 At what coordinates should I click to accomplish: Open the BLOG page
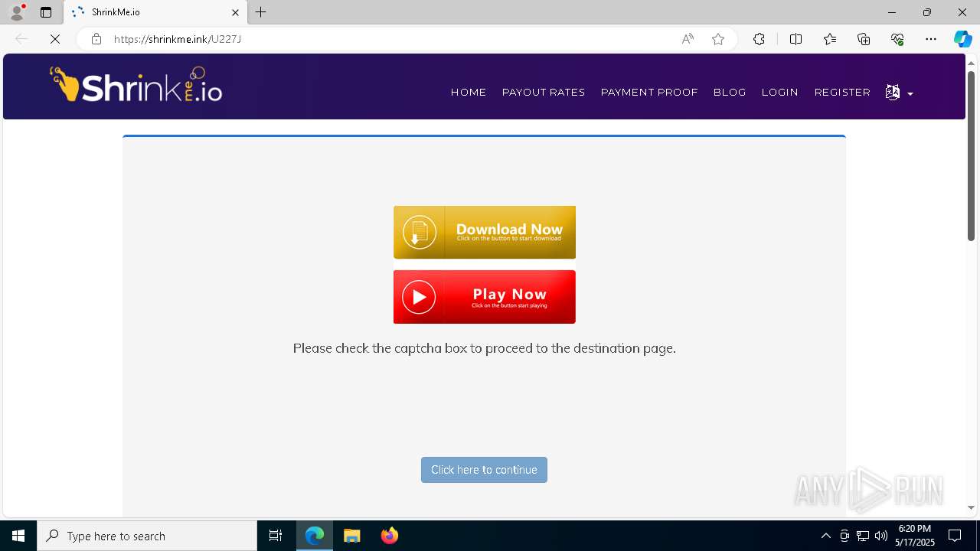point(730,93)
